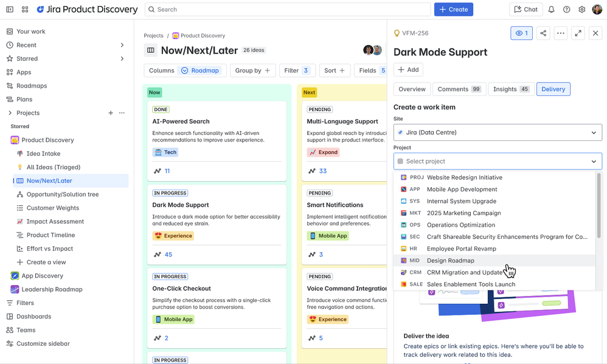This screenshot has width=607, height=364.
Task: Expand the Starred submenu chevron
Action: 122,59
